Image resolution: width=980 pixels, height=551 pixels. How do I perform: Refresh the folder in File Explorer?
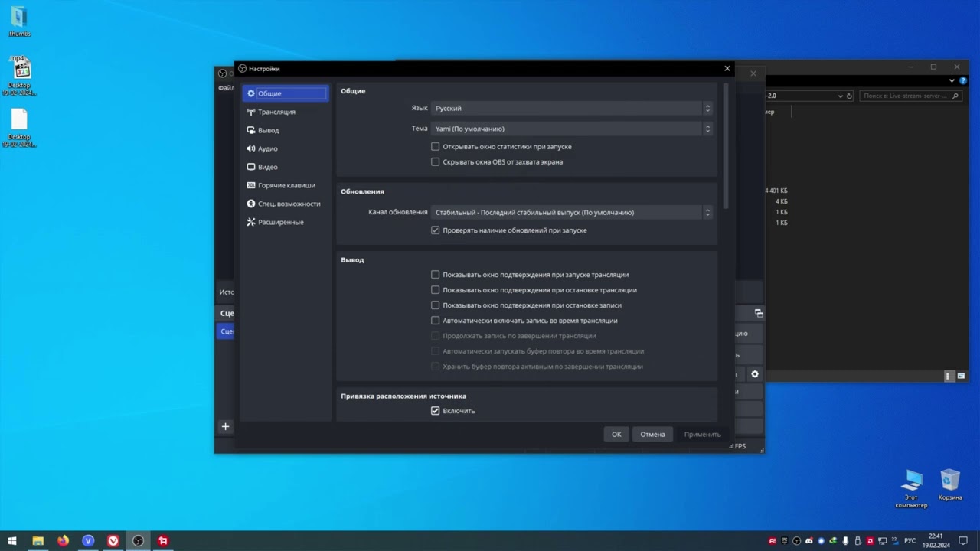(850, 96)
